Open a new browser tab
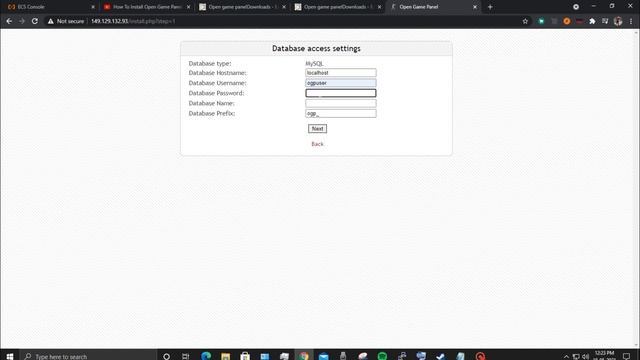This screenshot has height=360, width=640. tap(490, 7)
